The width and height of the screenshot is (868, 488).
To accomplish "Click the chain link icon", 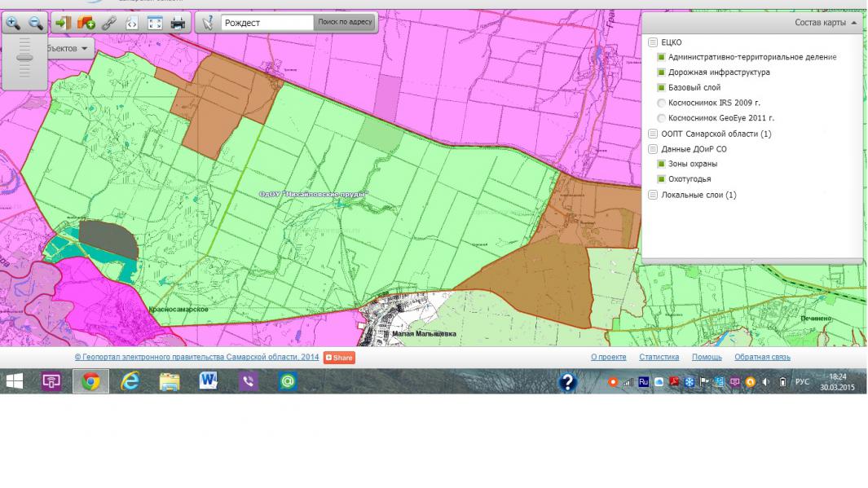I will tap(109, 24).
